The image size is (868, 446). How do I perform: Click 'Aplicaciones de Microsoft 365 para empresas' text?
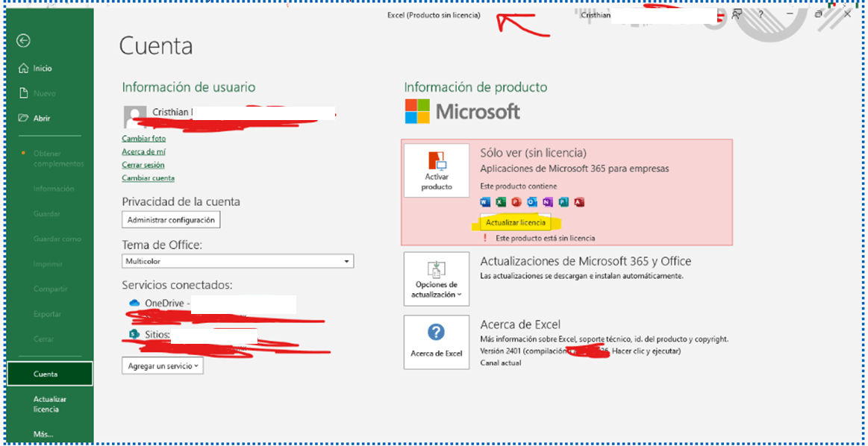(x=575, y=169)
